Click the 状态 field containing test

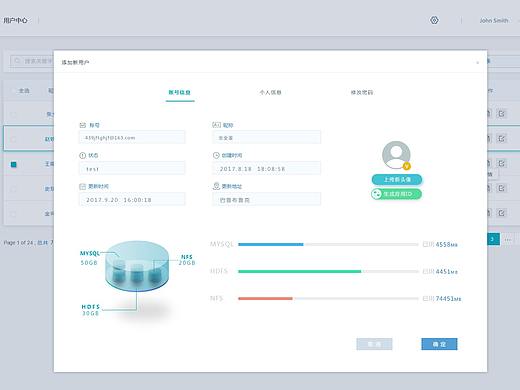click(132, 168)
